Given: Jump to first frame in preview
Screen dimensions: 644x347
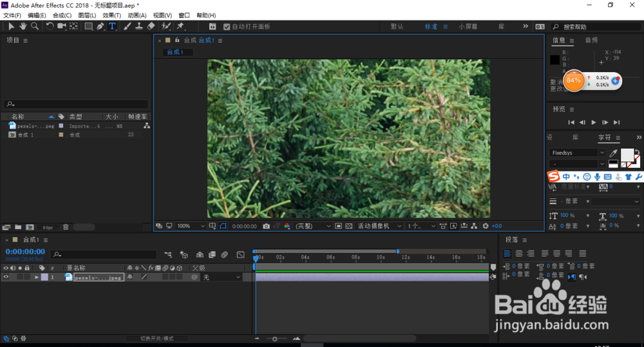Looking at the screenshot, I should pyautogui.click(x=571, y=122).
